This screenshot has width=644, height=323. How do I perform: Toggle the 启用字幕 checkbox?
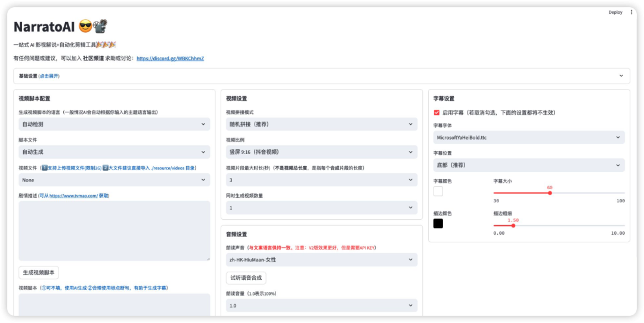coord(436,112)
